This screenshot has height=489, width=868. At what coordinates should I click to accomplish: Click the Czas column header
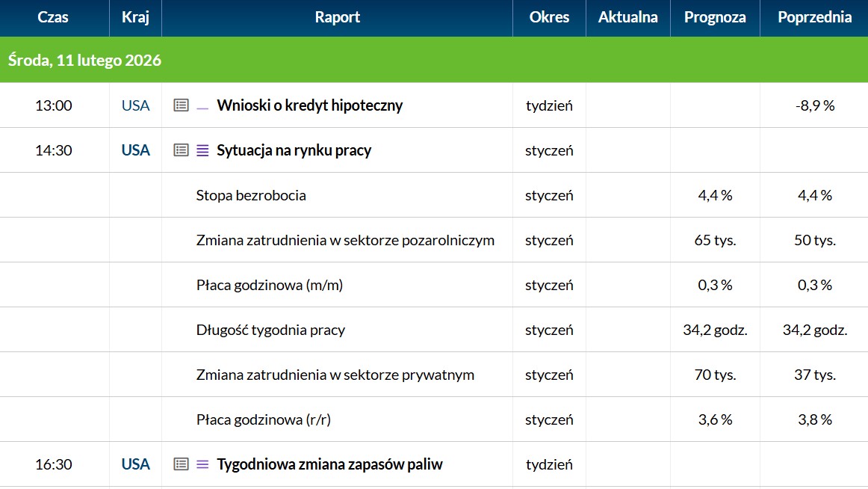(x=53, y=17)
